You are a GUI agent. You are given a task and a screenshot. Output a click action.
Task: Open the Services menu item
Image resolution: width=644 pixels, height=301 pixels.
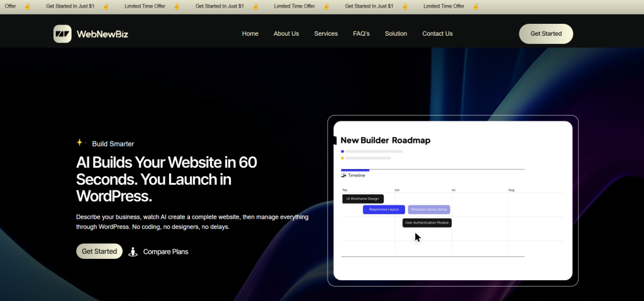point(326,34)
